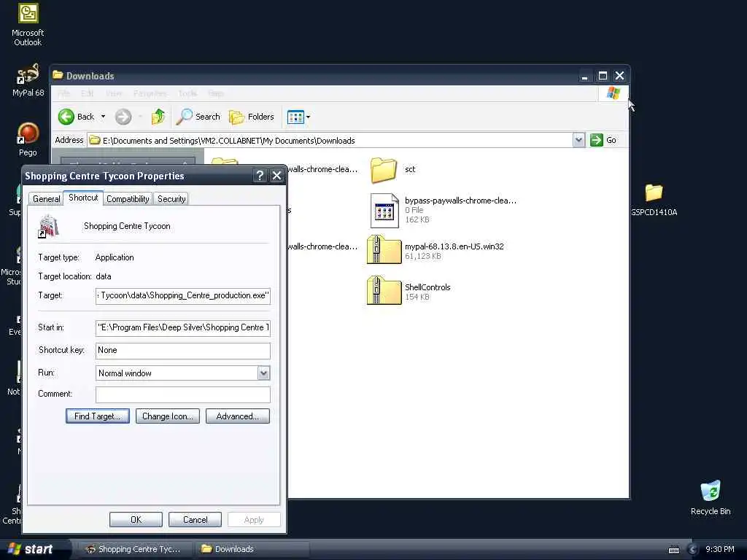Image resolution: width=747 pixels, height=560 pixels.
Task: Switch to Shortcut tab
Action: click(x=83, y=198)
